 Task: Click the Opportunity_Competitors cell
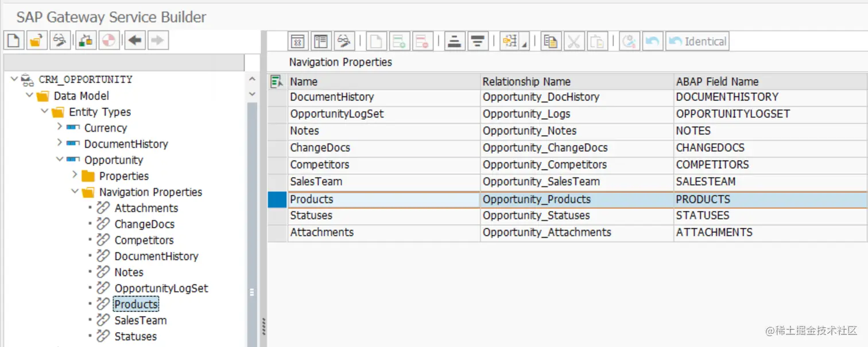pos(577,165)
